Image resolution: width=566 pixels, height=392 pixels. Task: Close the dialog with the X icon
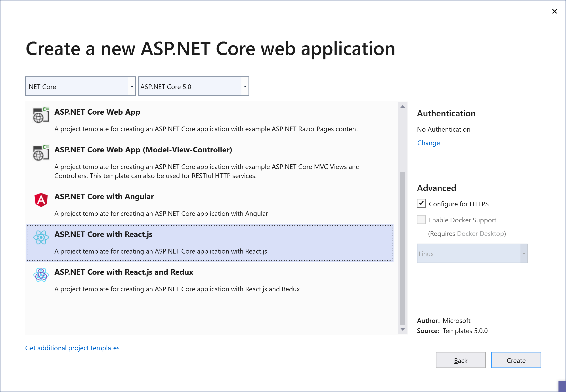(555, 11)
